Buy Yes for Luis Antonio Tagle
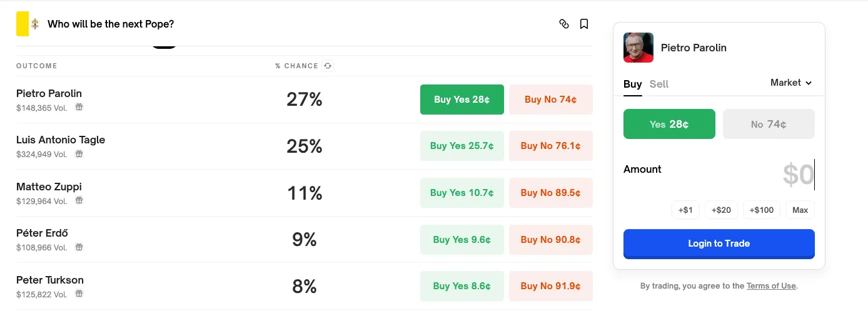 [462, 146]
